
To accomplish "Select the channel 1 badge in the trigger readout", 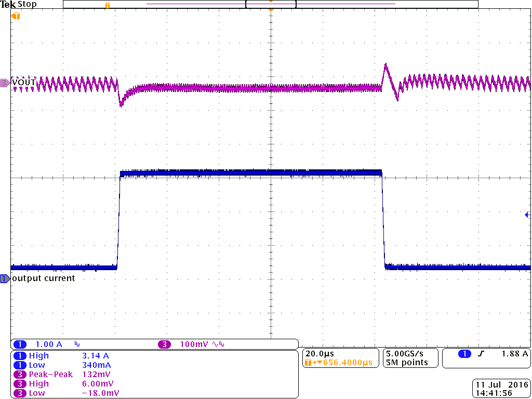I will click(464, 353).
